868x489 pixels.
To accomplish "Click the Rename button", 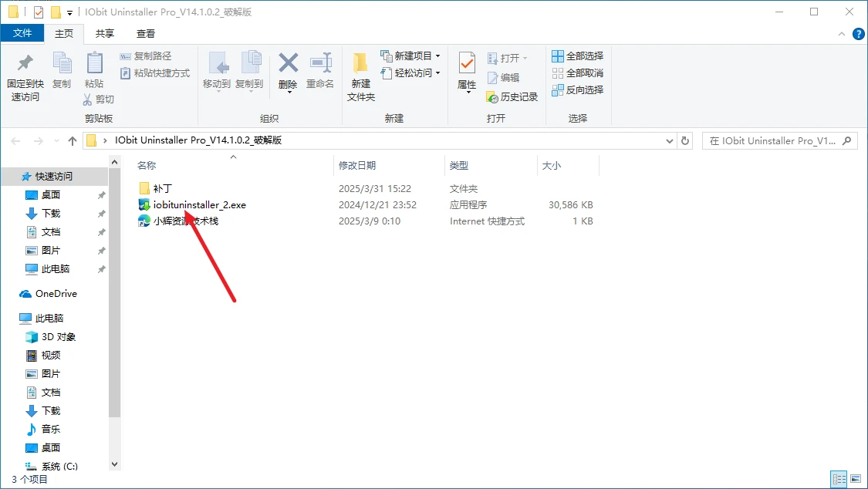I will tap(320, 71).
